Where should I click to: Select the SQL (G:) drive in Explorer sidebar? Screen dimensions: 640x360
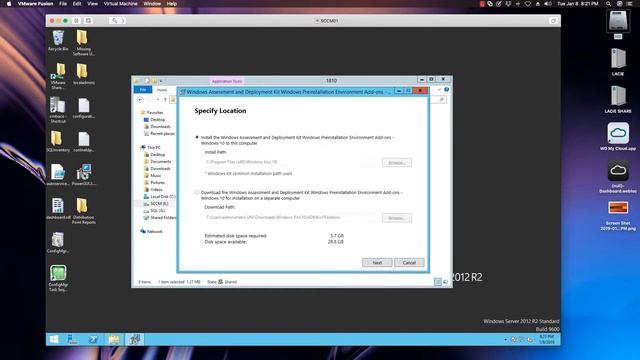click(154, 211)
